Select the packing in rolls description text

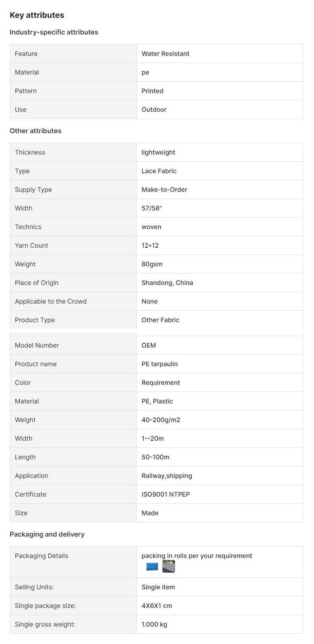(197, 556)
